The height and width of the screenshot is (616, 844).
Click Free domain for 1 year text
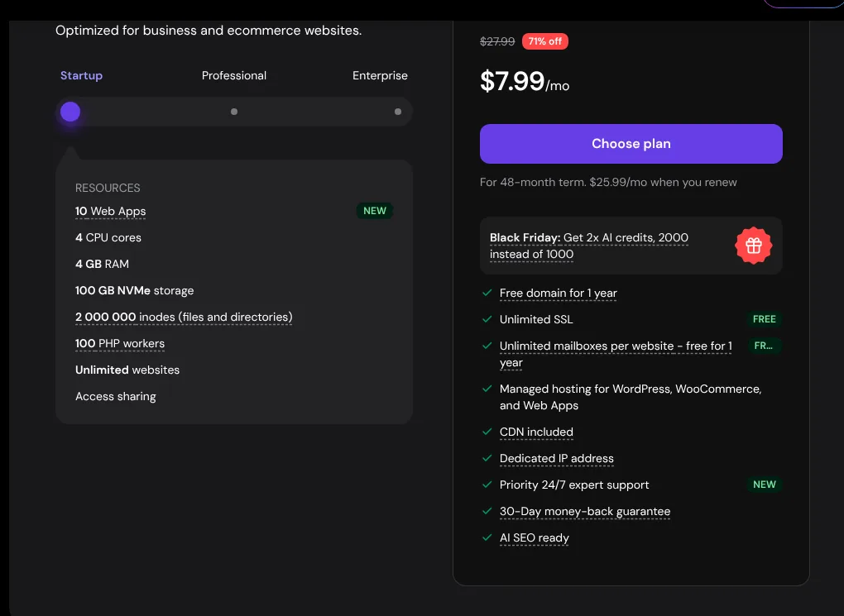coord(559,294)
